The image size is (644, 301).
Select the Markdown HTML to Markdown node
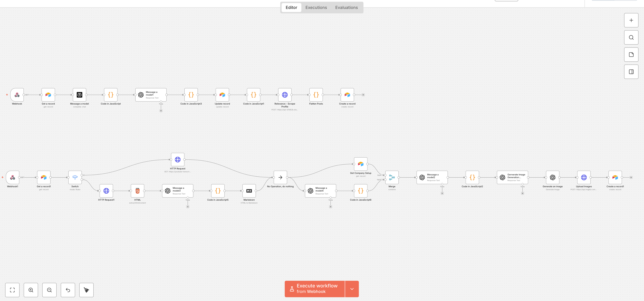coord(249,191)
